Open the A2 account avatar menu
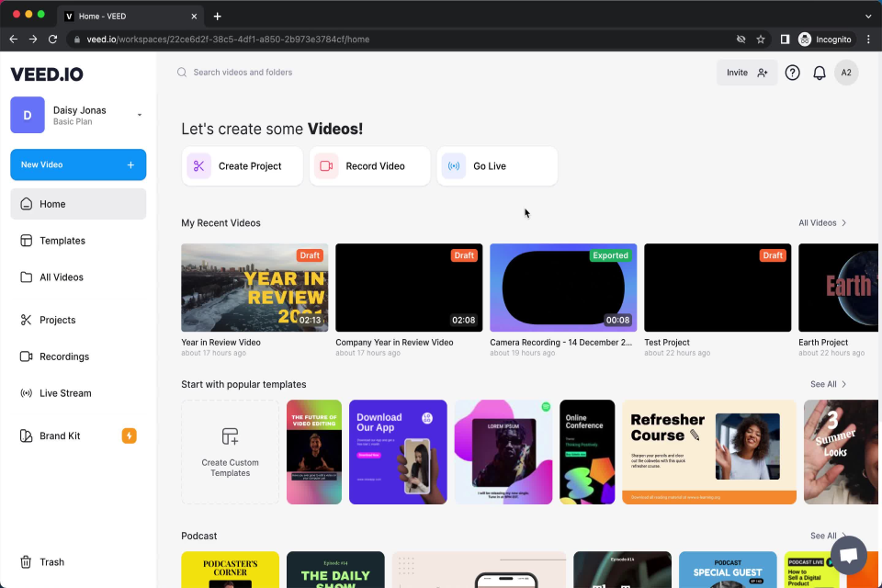The width and height of the screenshot is (882, 588). click(x=846, y=73)
